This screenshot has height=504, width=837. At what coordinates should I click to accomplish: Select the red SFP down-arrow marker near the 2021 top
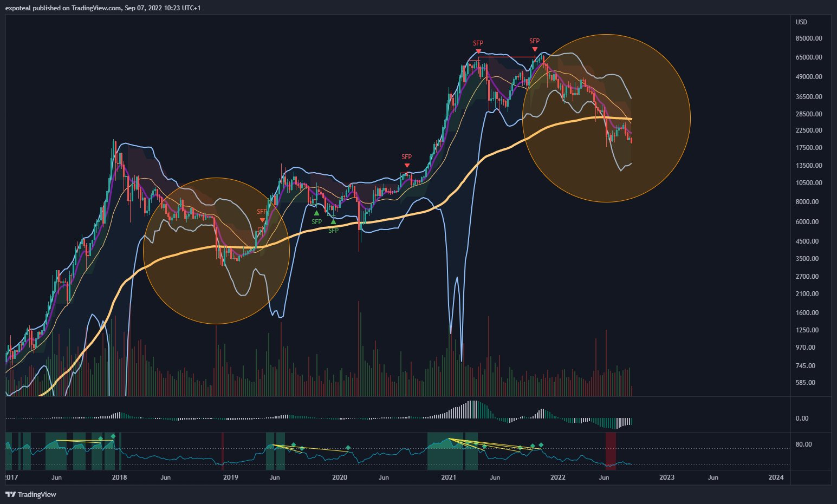478,51
